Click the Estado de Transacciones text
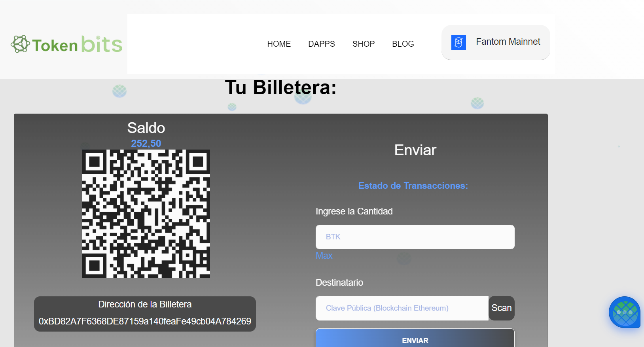The image size is (644, 347). pyautogui.click(x=413, y=186)
